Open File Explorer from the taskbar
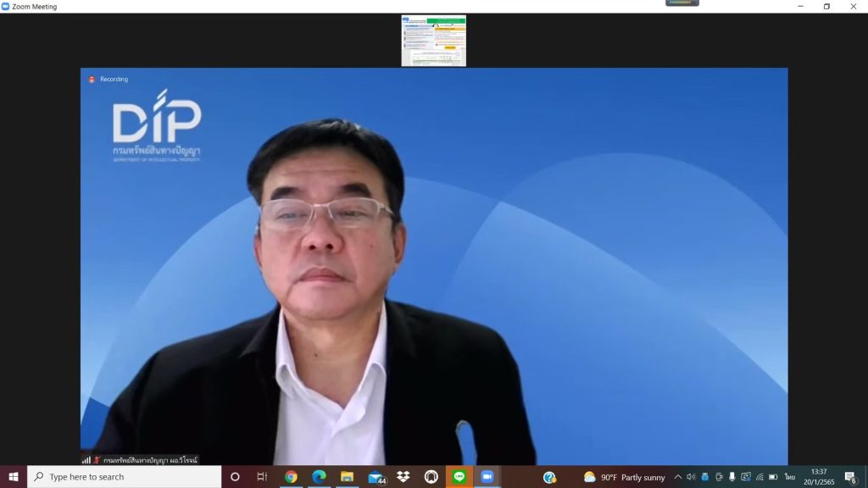868x488 pixels. click(347, 476)
